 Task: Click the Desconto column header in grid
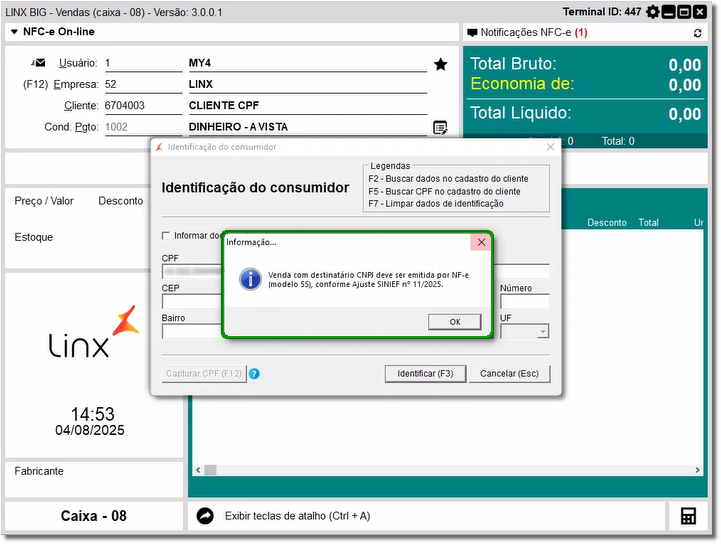[607, 223]
